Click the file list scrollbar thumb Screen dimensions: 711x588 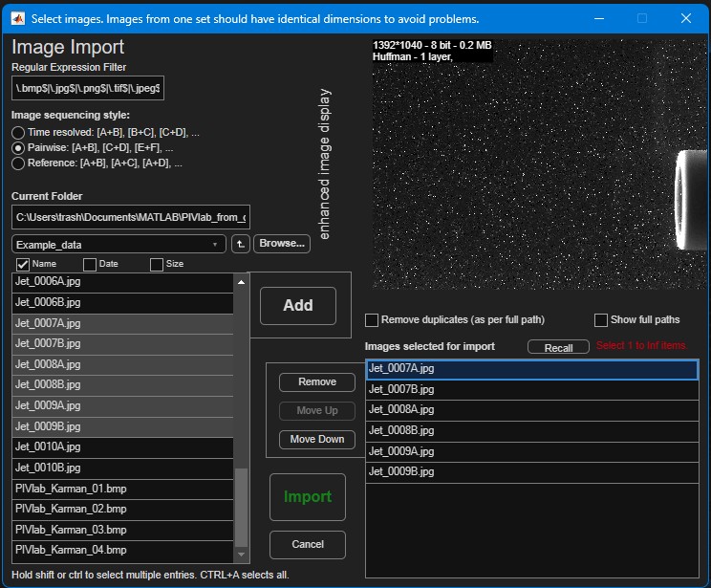(241, 508)
